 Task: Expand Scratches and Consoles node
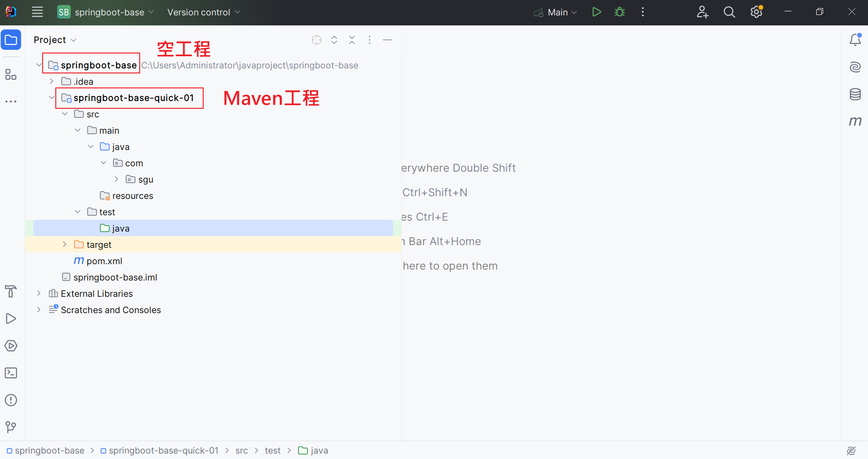tap(39, 310)
